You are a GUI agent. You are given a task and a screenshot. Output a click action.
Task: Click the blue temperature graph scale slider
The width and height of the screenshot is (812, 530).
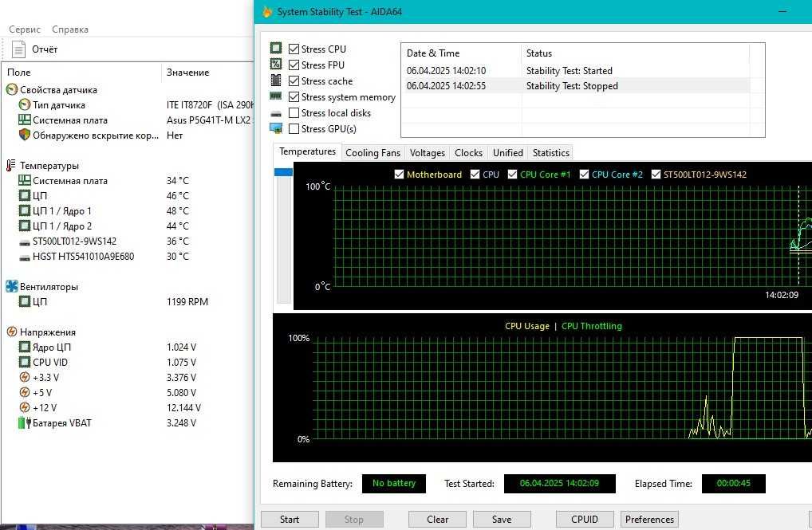(x=283, y=172)
